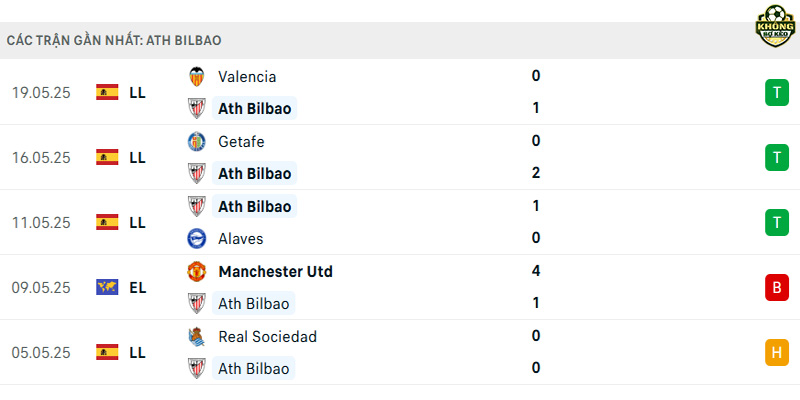Click the Spain flag on 19.05.25 row
The height and width of the screenshot is (400, 800).
tap(107, 92)
